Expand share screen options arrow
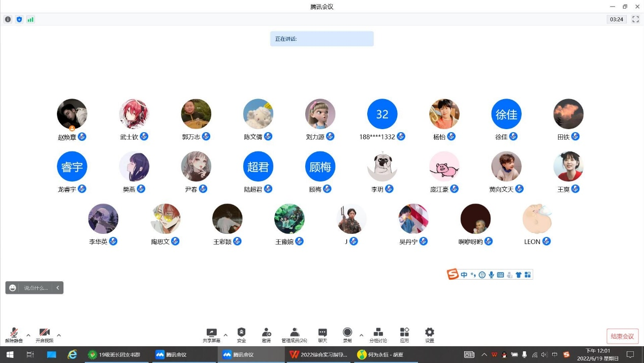This screenshot has width=644, height=363. pos(226,335)
